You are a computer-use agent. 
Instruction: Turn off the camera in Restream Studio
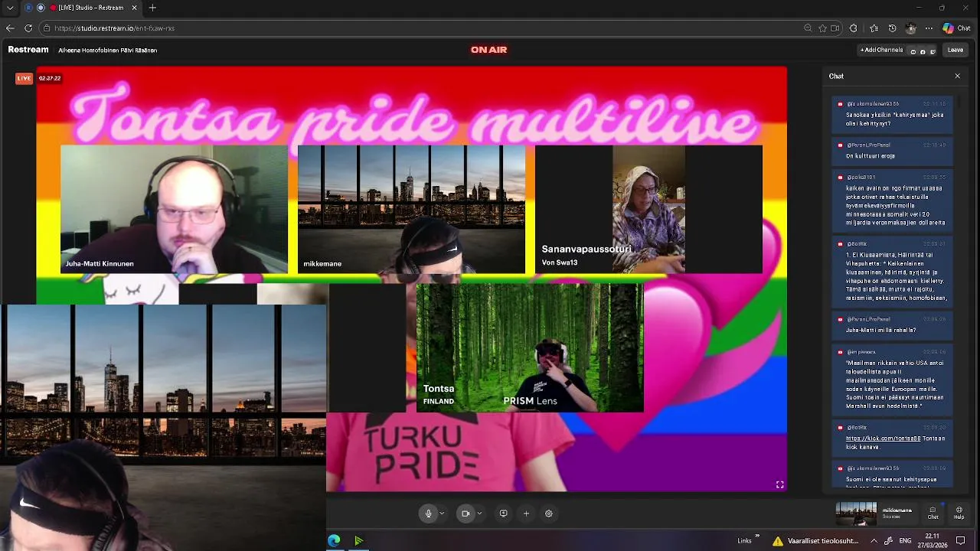click(465, 514)
